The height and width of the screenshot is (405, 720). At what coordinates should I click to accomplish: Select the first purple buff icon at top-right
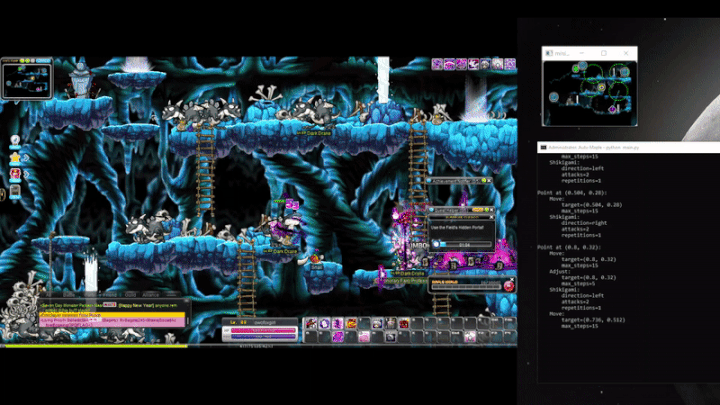438,65
